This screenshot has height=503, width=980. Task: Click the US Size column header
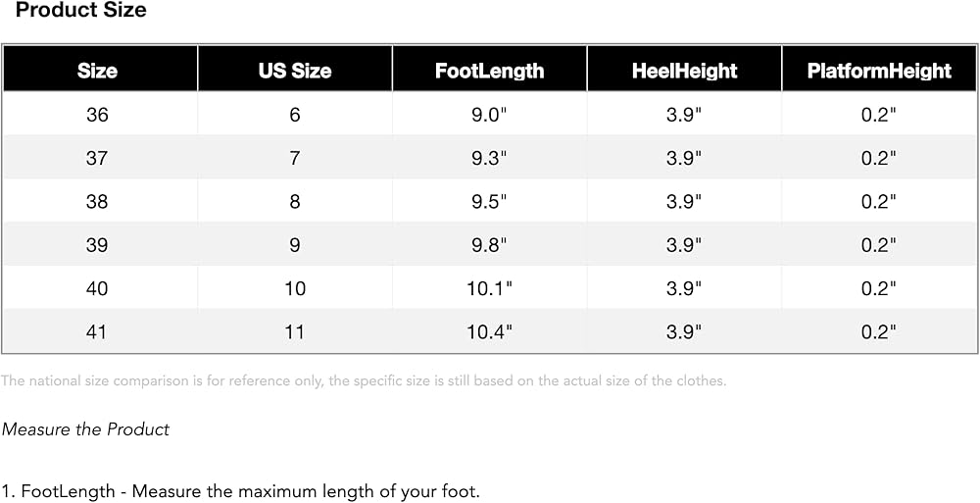coord(295,69)
